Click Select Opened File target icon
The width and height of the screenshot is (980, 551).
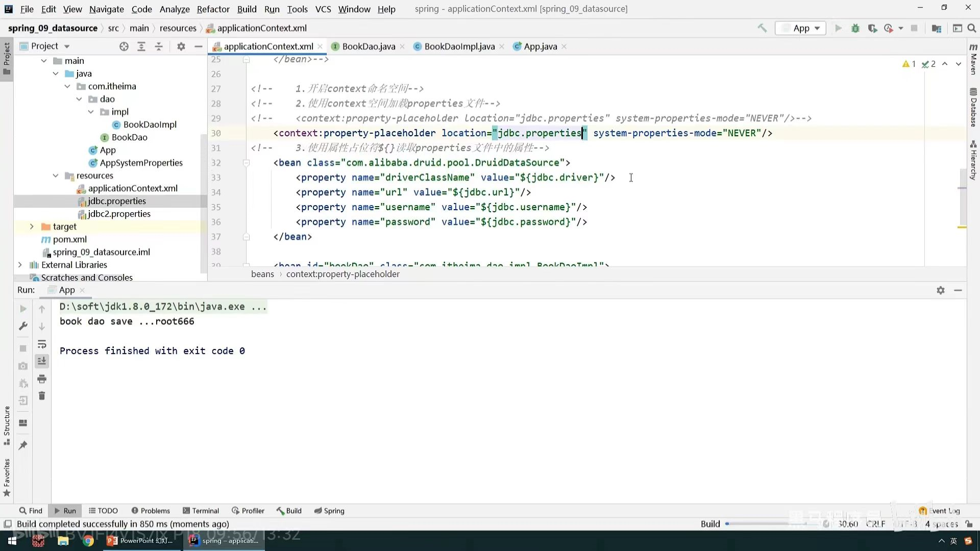pos(124,46)
